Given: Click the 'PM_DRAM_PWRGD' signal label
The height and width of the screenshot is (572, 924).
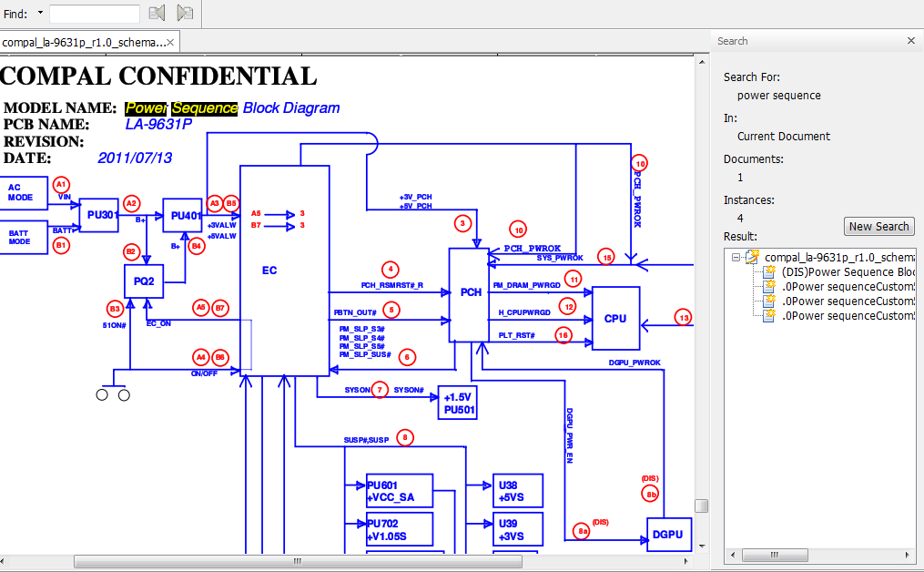Looking at the screenshot, I should [x=526, y=285].
